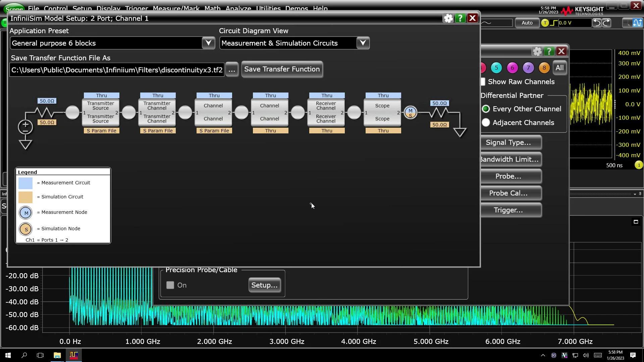Open Signal Type settings
Viewport: 644px width, 362px height.
[x=511, y=142]
